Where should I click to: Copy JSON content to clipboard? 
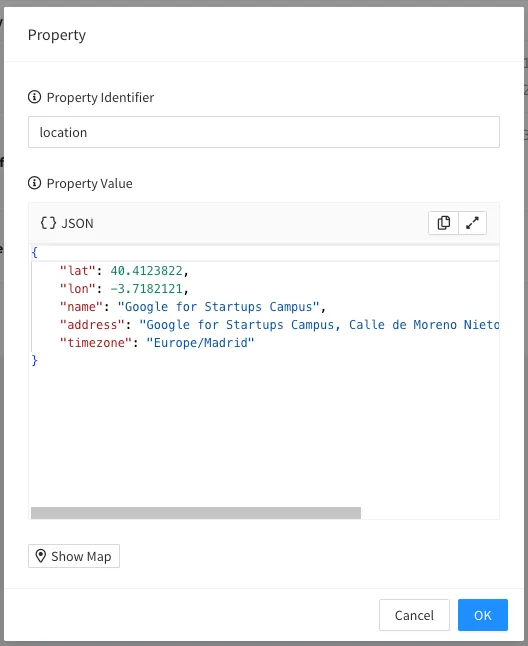point(443,223)
